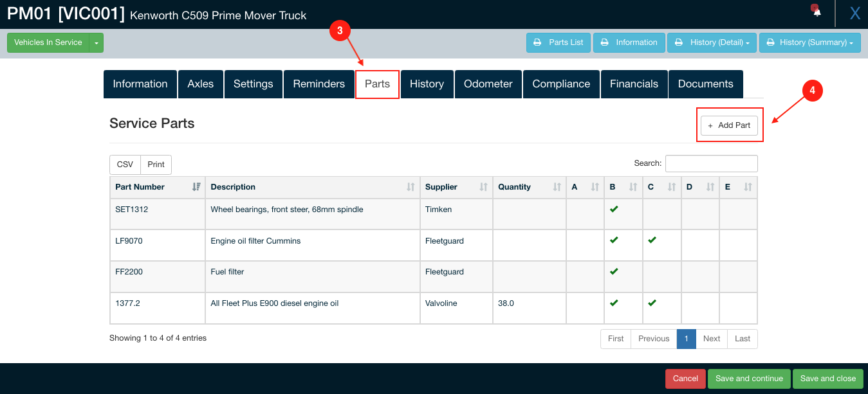Click the B checkmark for part 1377.2

tap(614, 303)
